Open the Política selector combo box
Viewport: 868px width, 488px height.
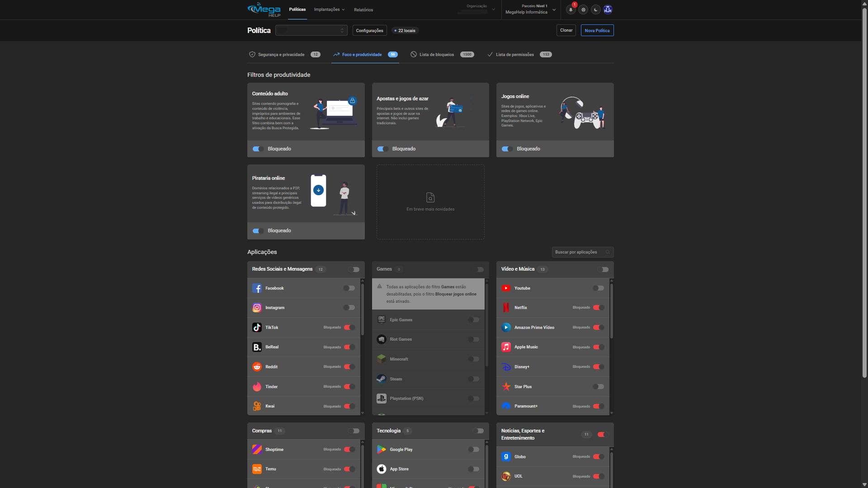[x=311, y=30]
